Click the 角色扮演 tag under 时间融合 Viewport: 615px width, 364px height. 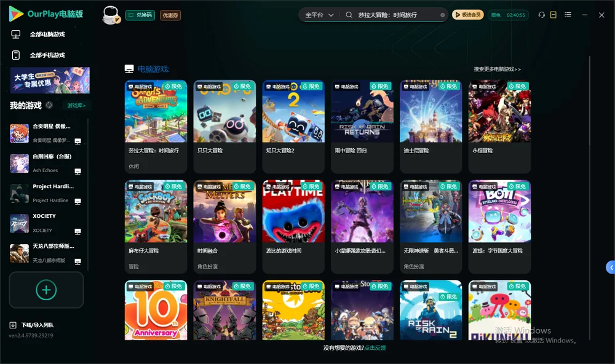(x=207, y=266)
